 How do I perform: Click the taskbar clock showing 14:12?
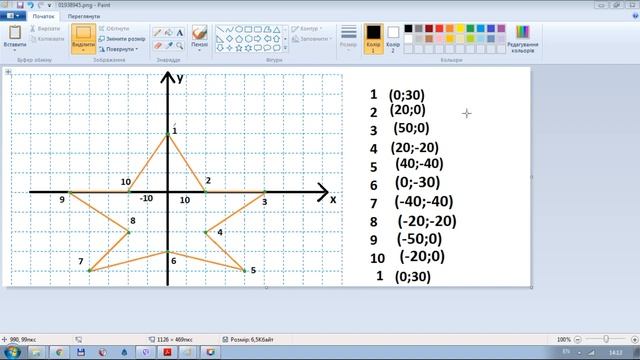click(616, 352)
